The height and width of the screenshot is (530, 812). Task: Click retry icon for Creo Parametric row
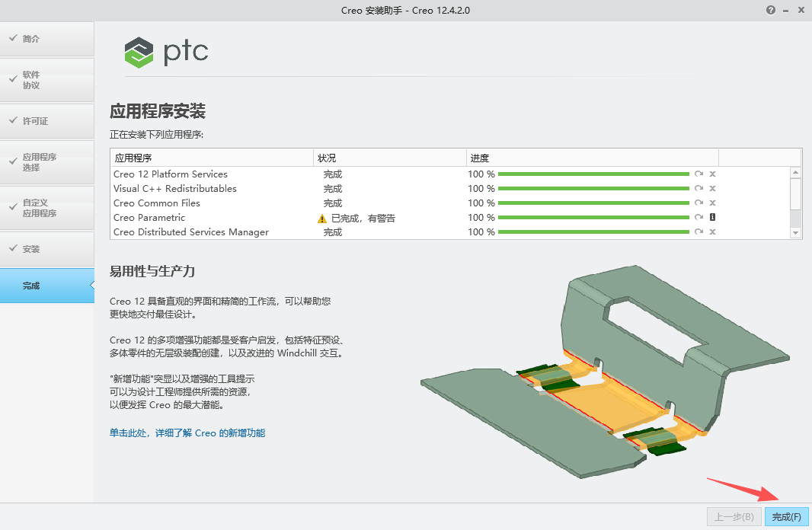(699, 218)
